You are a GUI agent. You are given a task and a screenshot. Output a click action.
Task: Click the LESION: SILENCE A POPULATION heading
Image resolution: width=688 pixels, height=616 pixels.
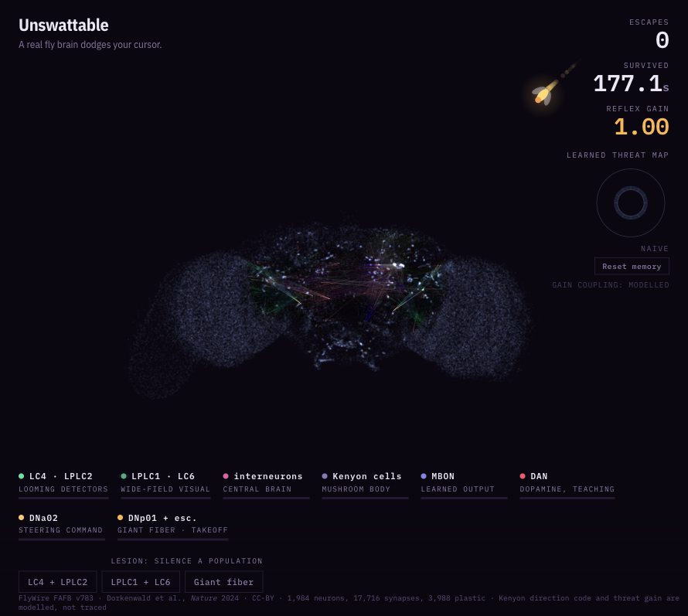click(x=186, y=560)
